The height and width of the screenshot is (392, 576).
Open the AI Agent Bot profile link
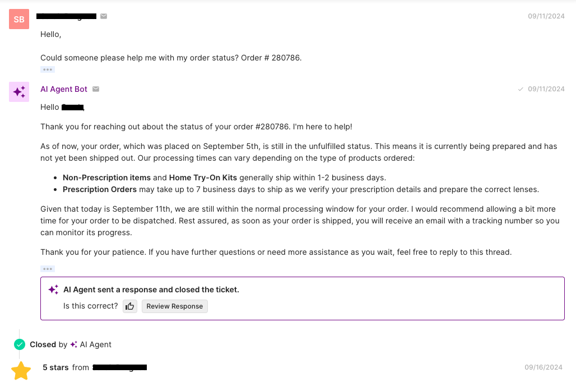63,89
